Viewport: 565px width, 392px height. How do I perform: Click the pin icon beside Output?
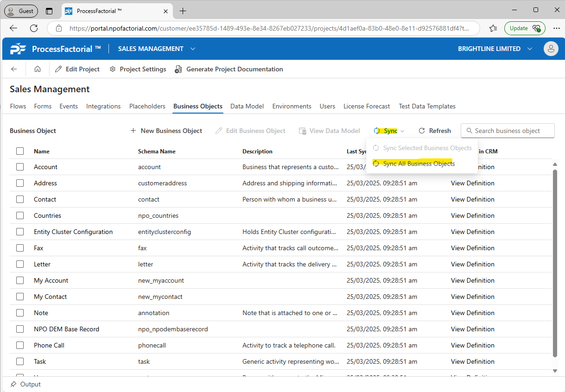[13, 384]
